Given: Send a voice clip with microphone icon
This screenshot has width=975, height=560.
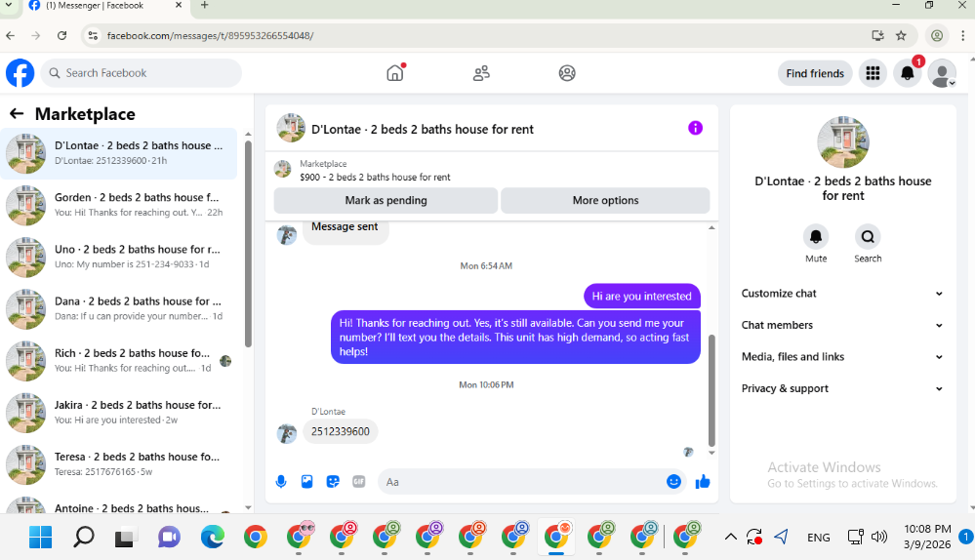Looking at the screenshot, I should coord(281,482).
